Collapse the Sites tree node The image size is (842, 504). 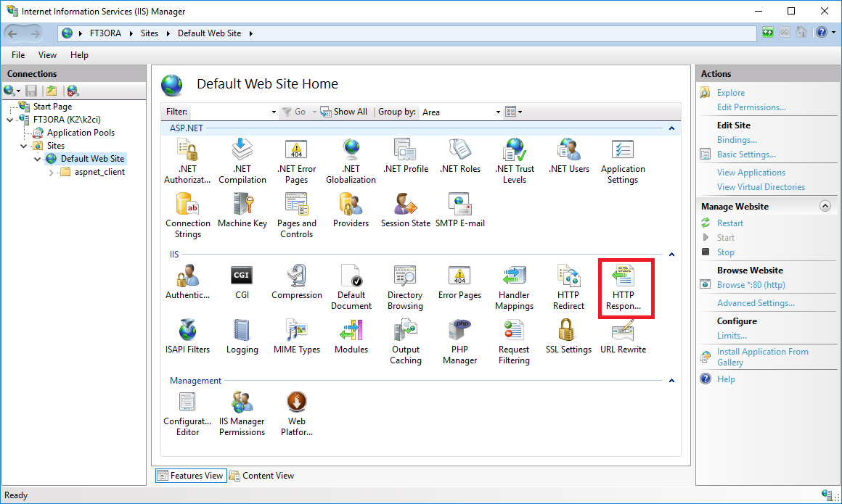coord(24,146)
